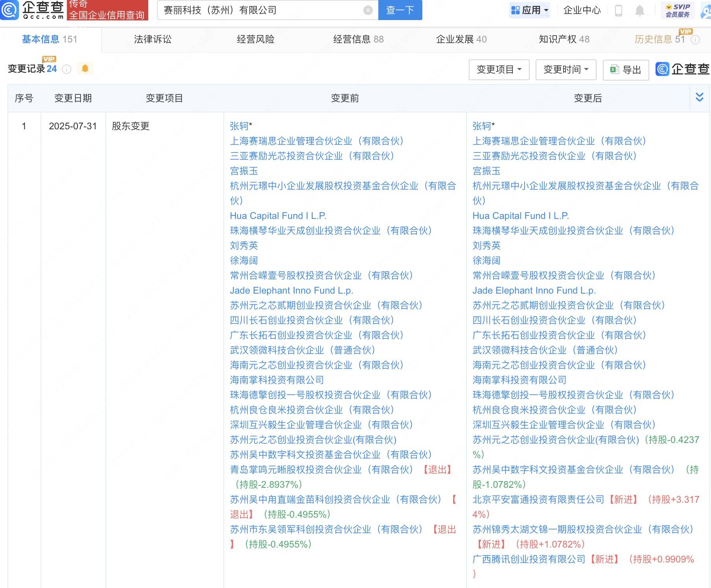This screenshot has width=711, height=588.
Task: Open 北京平安富通投资有限责任公司 link
Action: 538,500
